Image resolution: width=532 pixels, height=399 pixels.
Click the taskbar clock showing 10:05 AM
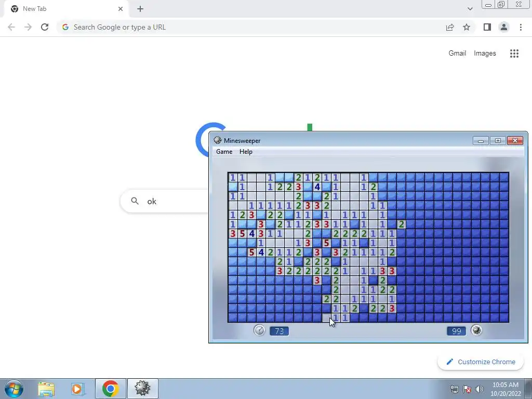505,389
